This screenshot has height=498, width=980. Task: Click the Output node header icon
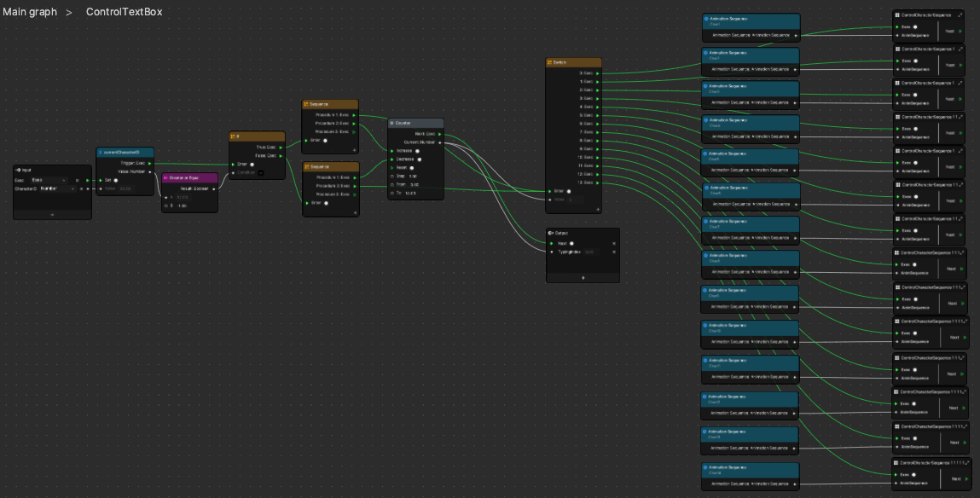(551, 233)
